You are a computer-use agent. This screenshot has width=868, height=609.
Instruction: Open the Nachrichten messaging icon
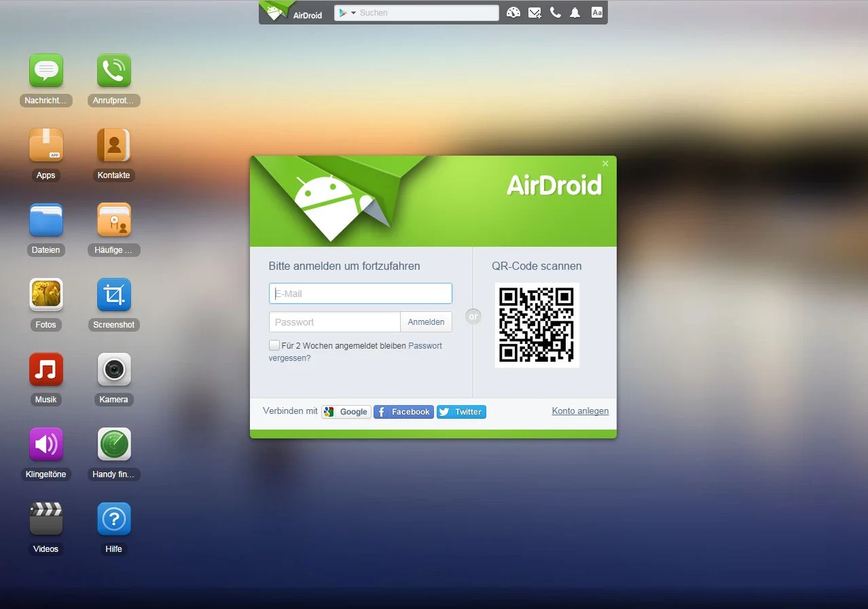pos(46,70)
